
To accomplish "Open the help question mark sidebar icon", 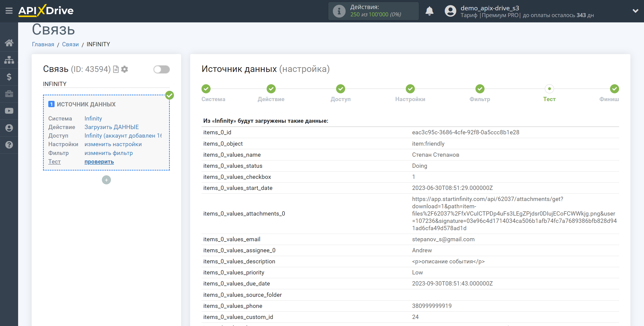I will pyautogui.click(x=9, y=145).
